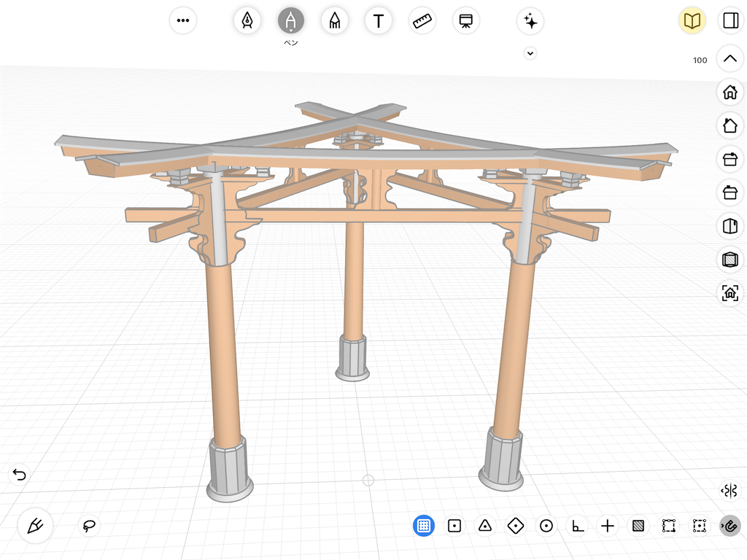Toggle perpendicular angle snap option
747x560 pixels.
(x=578, y=526)
